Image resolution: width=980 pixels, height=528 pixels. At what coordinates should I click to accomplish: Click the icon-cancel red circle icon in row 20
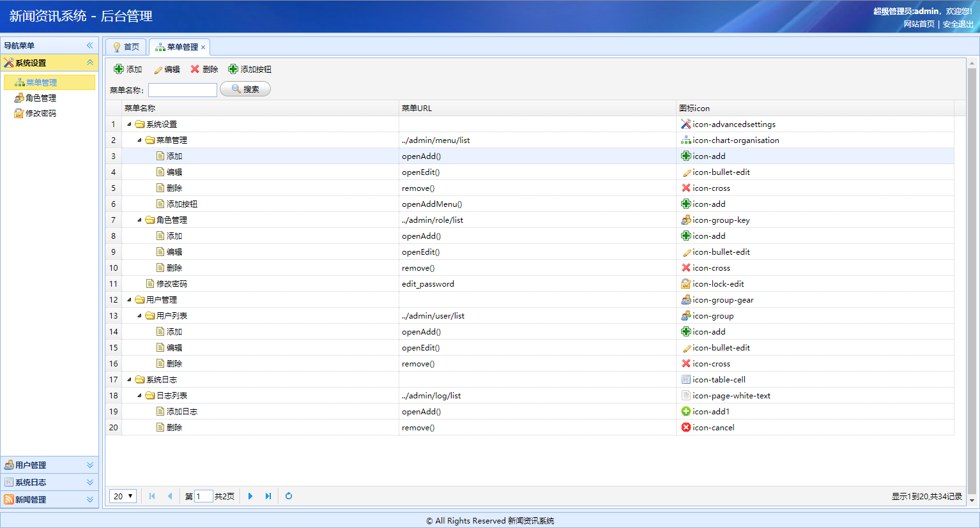[686, 427]
